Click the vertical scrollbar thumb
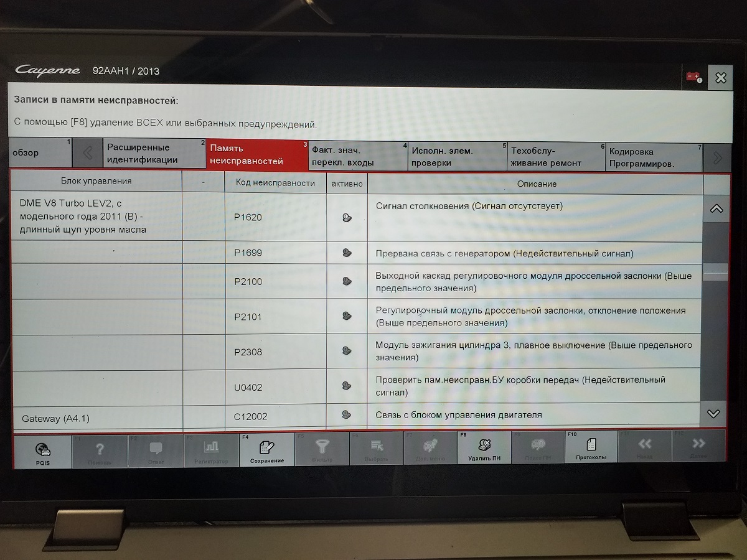Viewport: 747px width, 560px height. (715, 271)
